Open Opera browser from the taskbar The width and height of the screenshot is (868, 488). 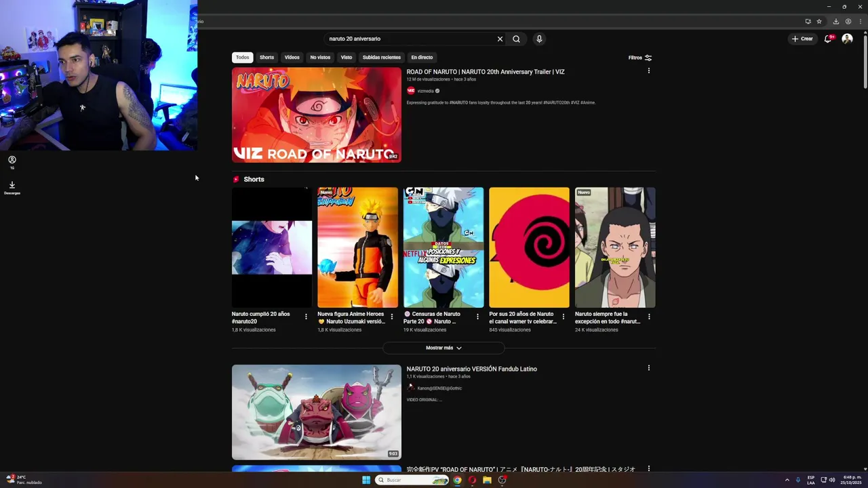pyautogui.click(x=472, y=480)
